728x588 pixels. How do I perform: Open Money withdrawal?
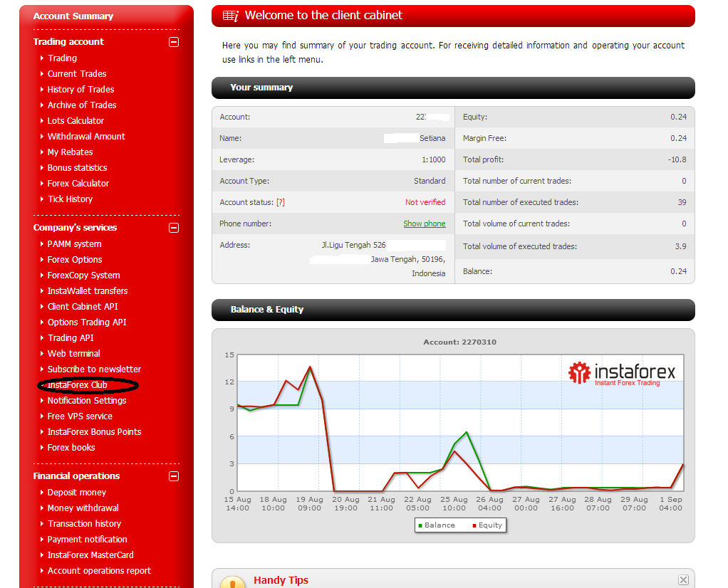(x=83, y=508)
